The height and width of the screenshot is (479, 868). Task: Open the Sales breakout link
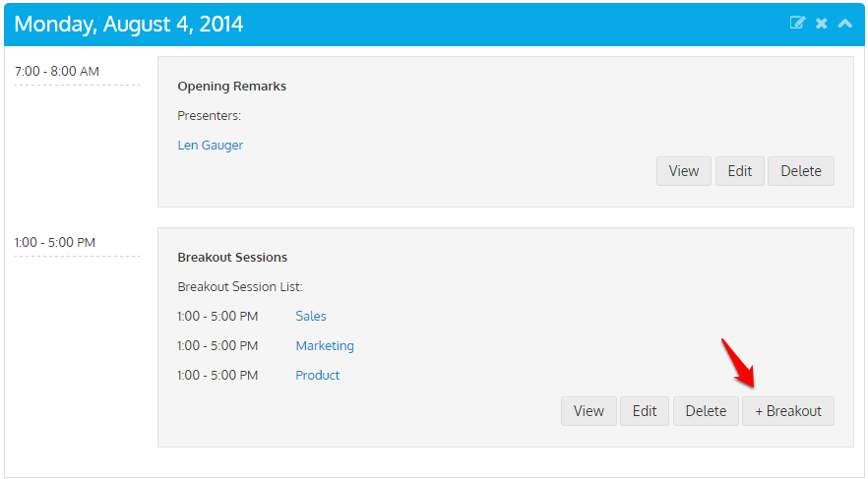[x=311, y=316]
